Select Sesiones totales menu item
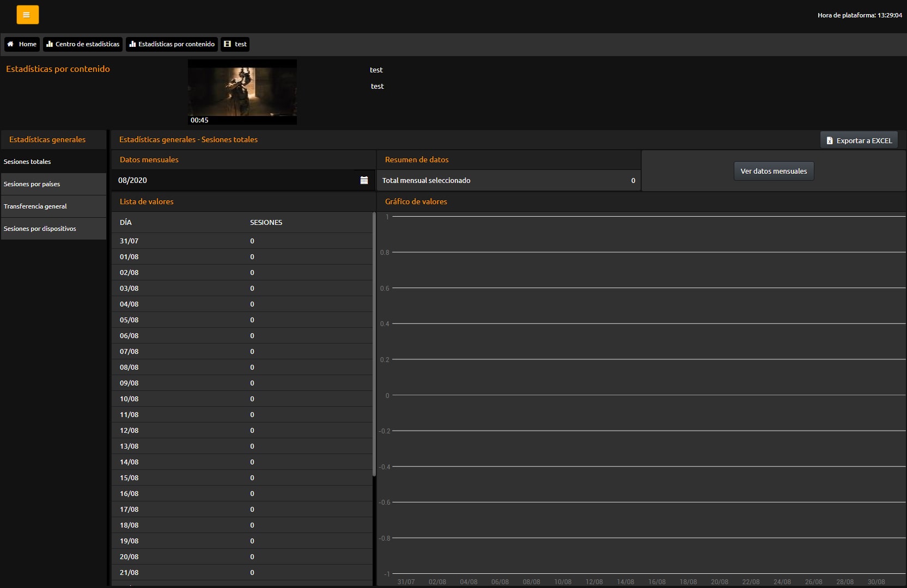The width and height of the screenshot is (907, 588). tap(53, 162)
